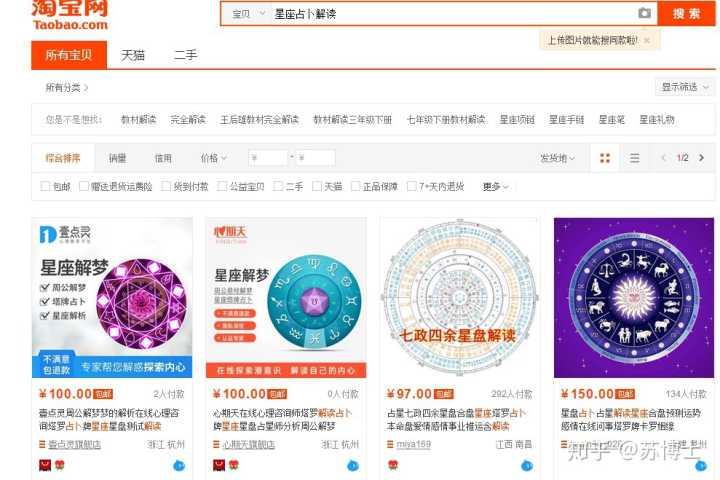Click the camera image search icon
720x480 pixels.
pos(644,13)
